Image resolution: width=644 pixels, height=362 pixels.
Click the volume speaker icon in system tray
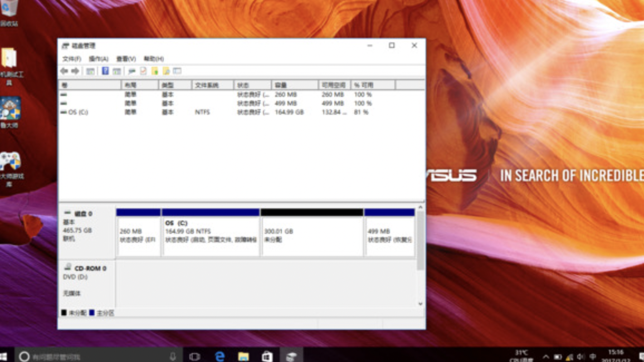coord(580,356)
